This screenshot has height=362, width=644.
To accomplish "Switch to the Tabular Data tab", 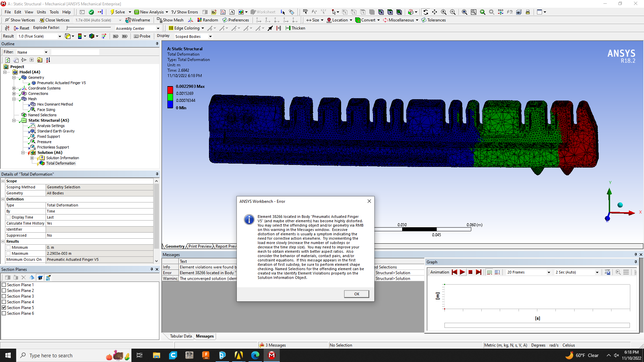I will pyautogui.click(x=180, y=336).
